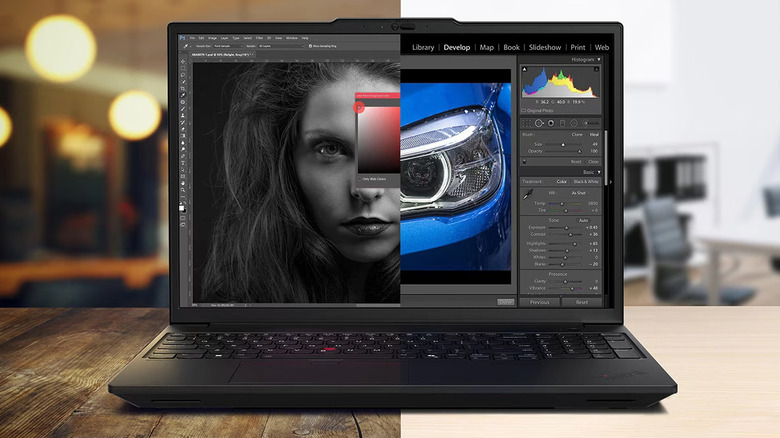
Task: Click Close in spot removal panel
Action: coord(593,162)
